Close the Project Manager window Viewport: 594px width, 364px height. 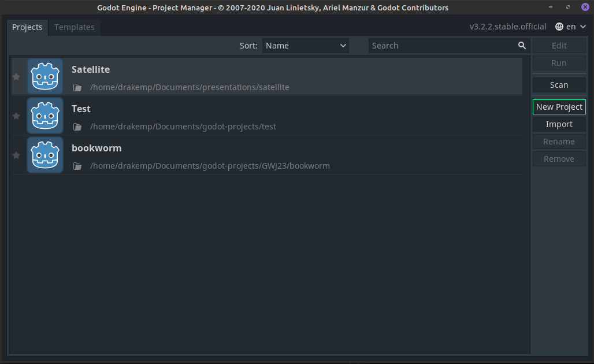click(585, 7)
